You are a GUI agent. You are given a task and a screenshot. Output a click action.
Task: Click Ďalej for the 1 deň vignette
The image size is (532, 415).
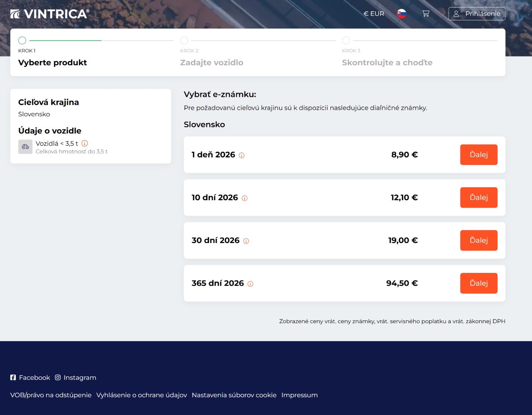(478, 155)
